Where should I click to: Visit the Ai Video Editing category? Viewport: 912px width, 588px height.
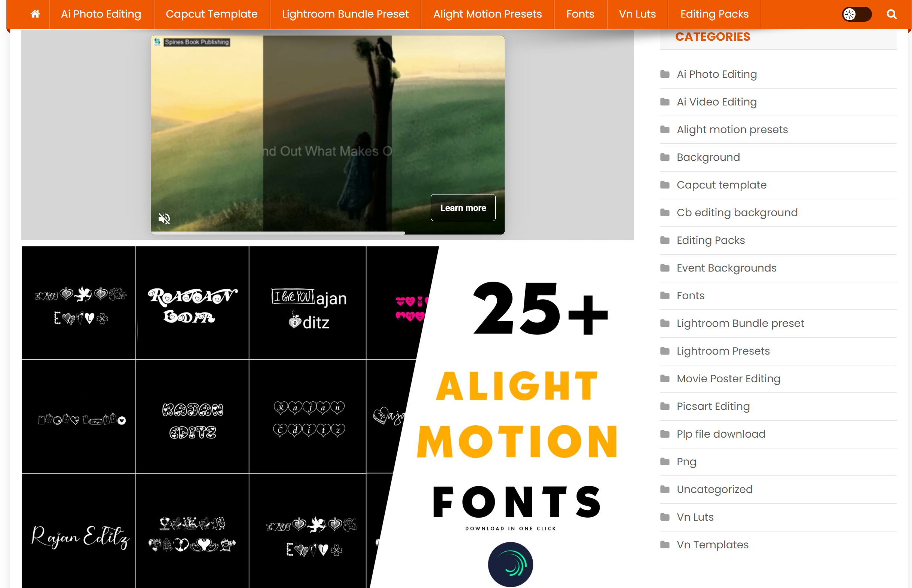pos(716,102)
